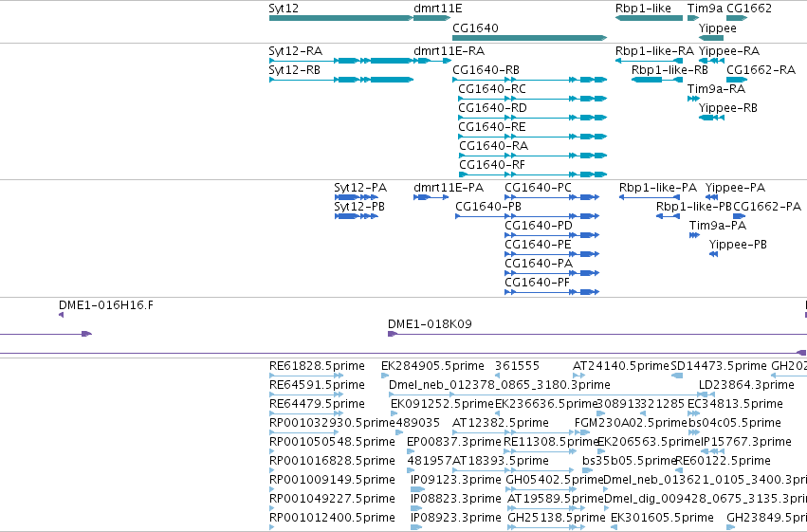Click the Syt12-PB protein feature

[x=357, y=216]
